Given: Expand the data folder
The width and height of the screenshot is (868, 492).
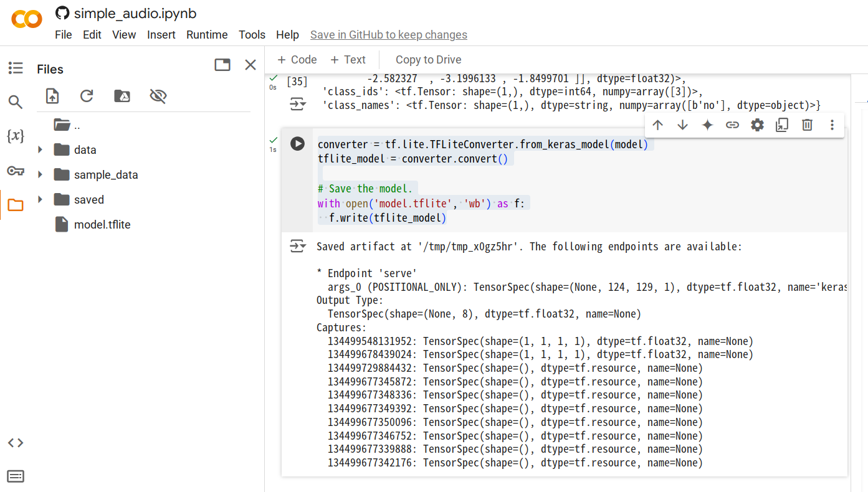Looking at the screenshot, I should click(x=41, y=149).
